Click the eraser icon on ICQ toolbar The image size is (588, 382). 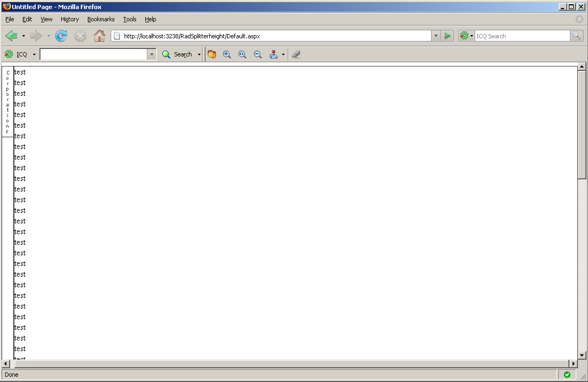296,54
